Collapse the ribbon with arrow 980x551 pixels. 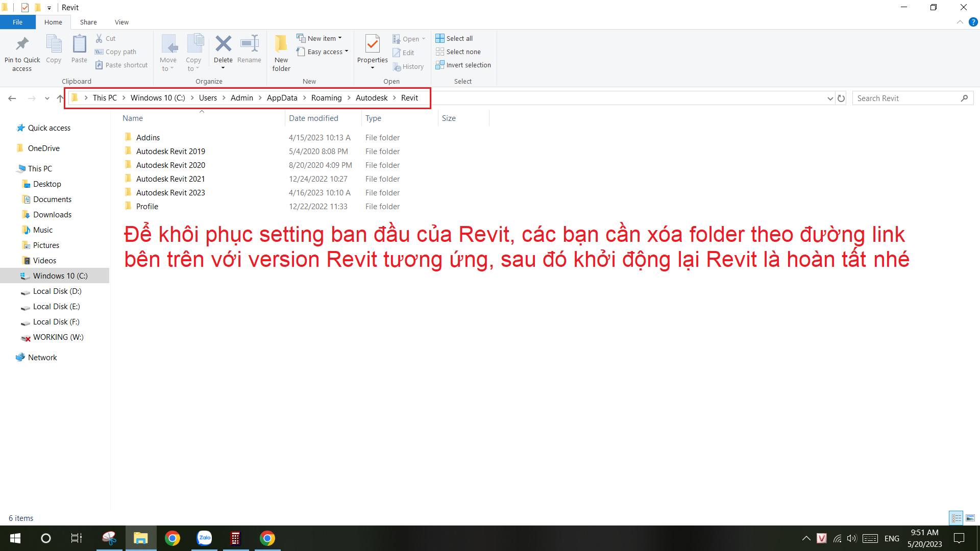click(960, 22)
